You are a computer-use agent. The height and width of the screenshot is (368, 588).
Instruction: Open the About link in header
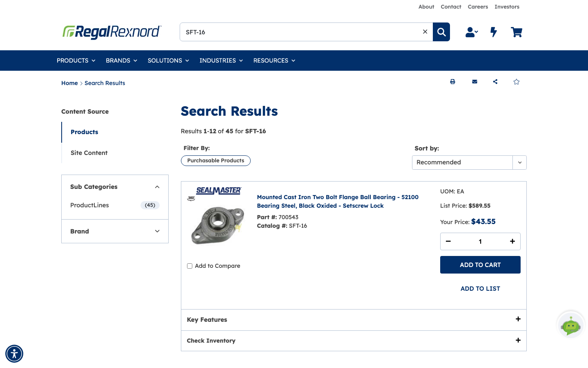click(426, 7)
